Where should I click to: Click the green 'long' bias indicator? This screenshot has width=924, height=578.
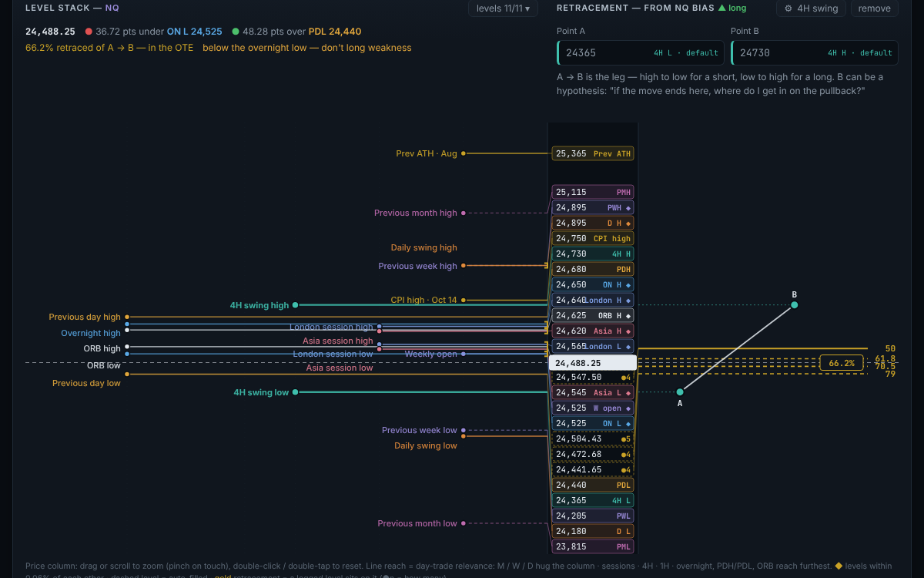pos(732,8)
